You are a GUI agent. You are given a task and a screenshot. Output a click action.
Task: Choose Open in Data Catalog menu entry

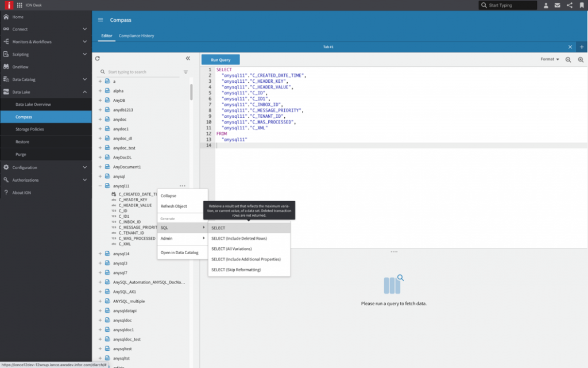[x=179, y=252]
